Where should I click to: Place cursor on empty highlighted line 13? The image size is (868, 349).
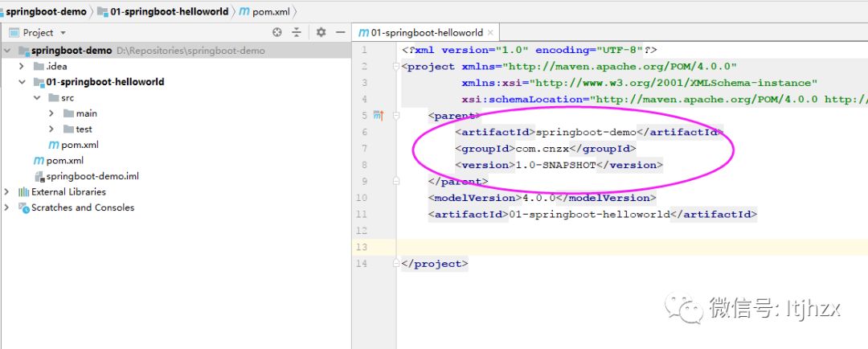pos(632,247)
